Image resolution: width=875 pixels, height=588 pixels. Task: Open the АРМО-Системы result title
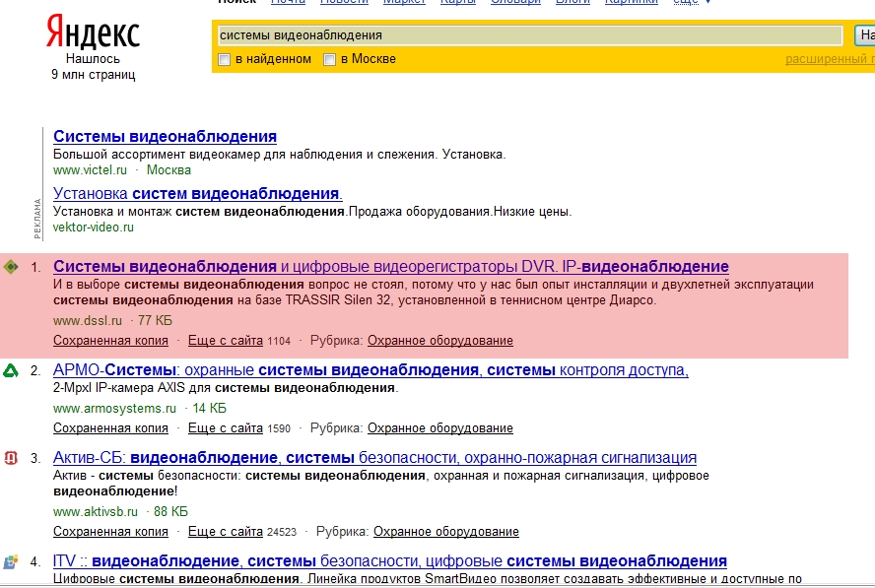coord(370,370)
